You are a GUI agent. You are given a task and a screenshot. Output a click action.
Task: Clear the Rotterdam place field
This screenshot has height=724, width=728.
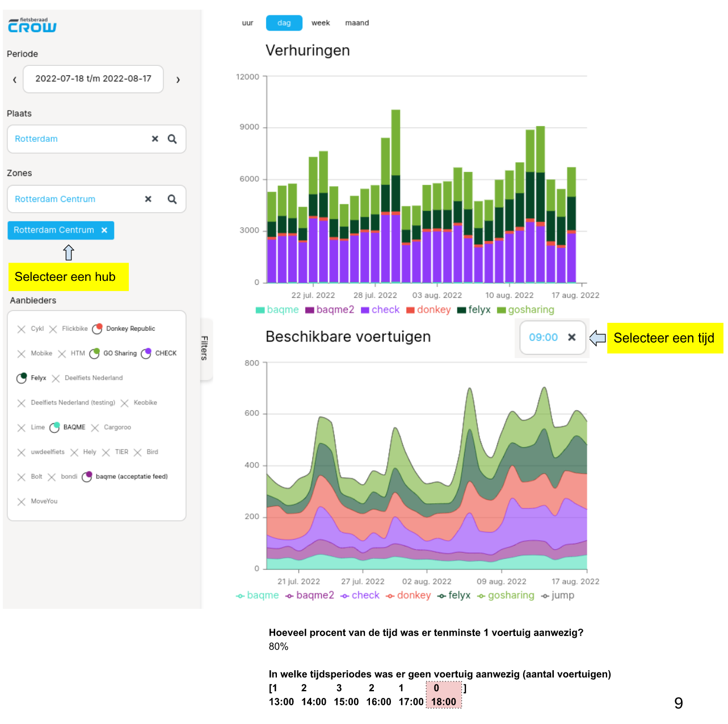[x=155, y=139]
